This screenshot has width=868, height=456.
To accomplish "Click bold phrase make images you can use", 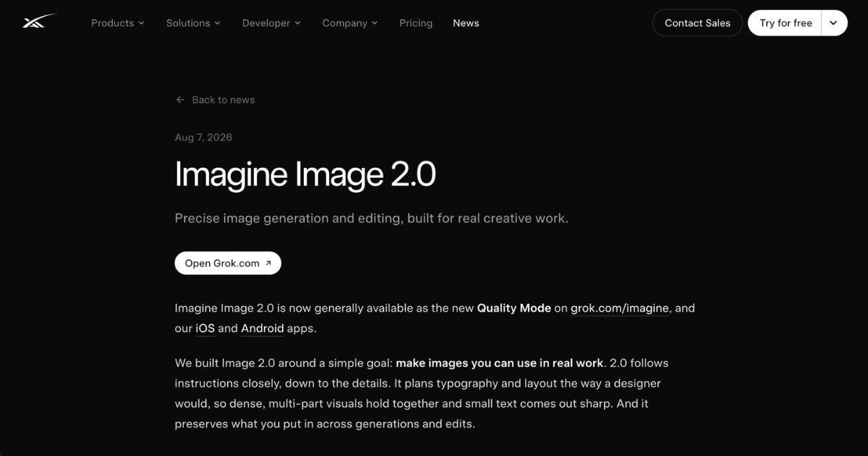I will click(499, 363).
